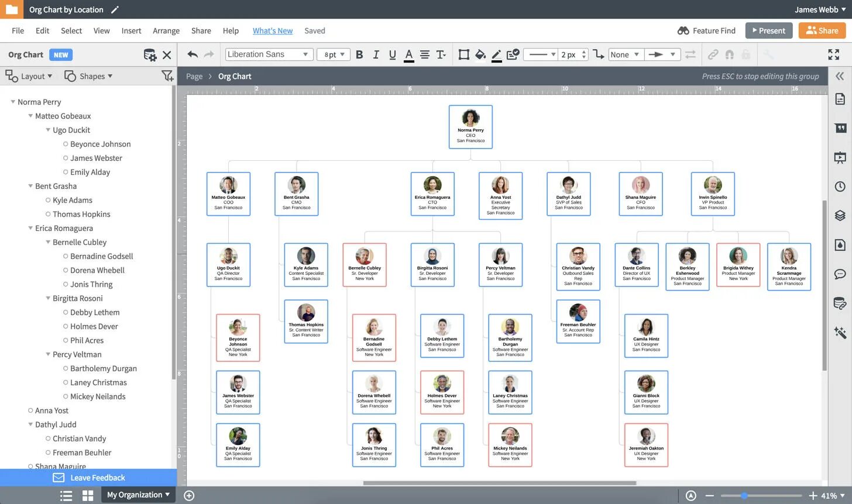Open the Layout dropdown
Viewport: 852px width, 504px height.
[29, 76]
